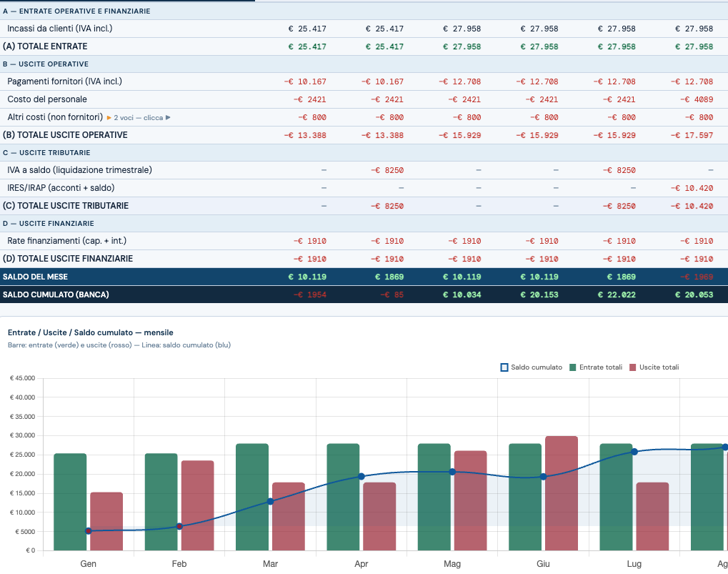Select the negative monthly balance "-€ 1969"
The width and height of the screenshot is (728, 574).
coord(697,277)
